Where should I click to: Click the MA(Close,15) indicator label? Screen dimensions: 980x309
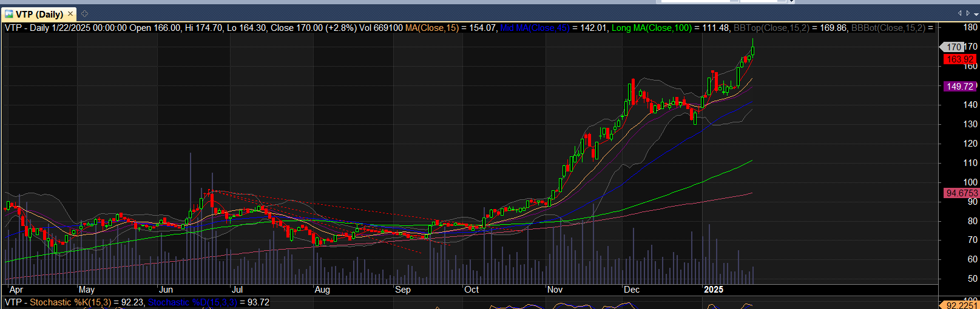(431, 28)
